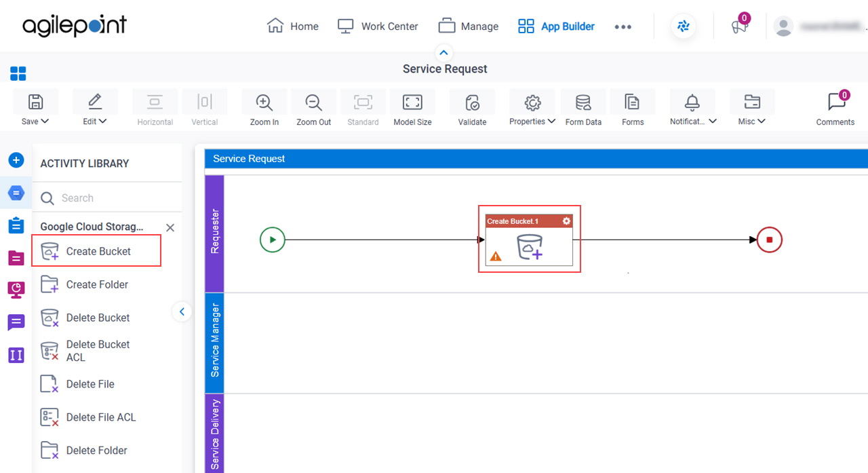868x473 pixels.
Task: Click the Zoom Out magnifier
Action: [313, 102]
